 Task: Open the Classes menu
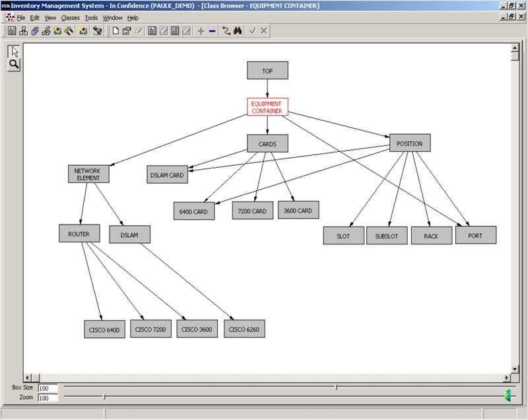pos(70,18)
